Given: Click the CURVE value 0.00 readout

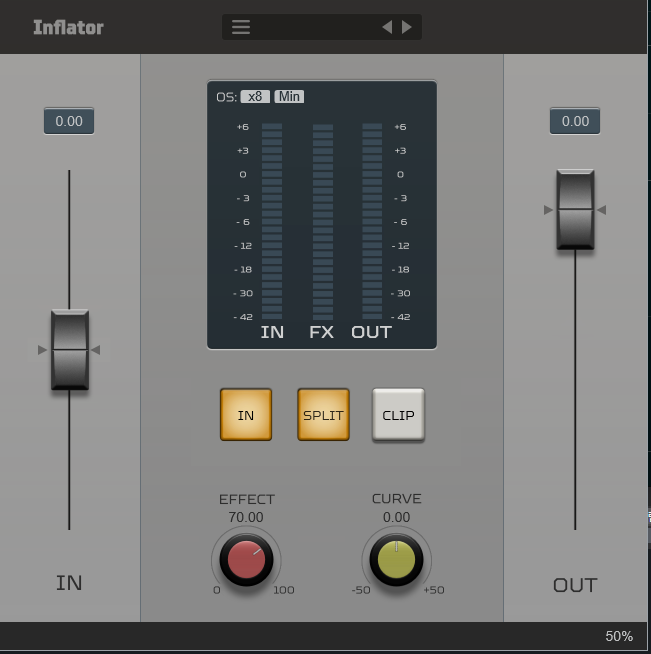Looking at the screenshot, I should point(397,517).
